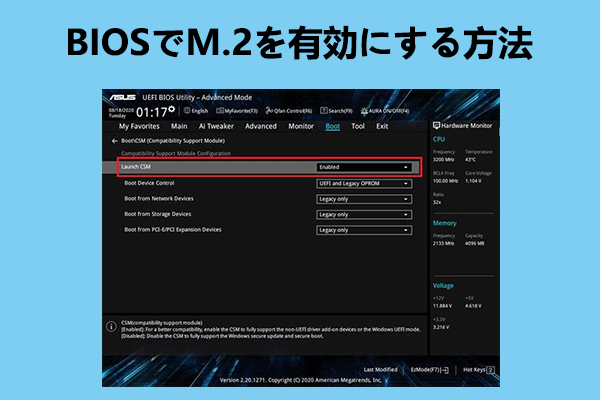600x400 pixels.
Task: Toggle AURA ON/OFF(F4) light icon
Action: [364, 111]
